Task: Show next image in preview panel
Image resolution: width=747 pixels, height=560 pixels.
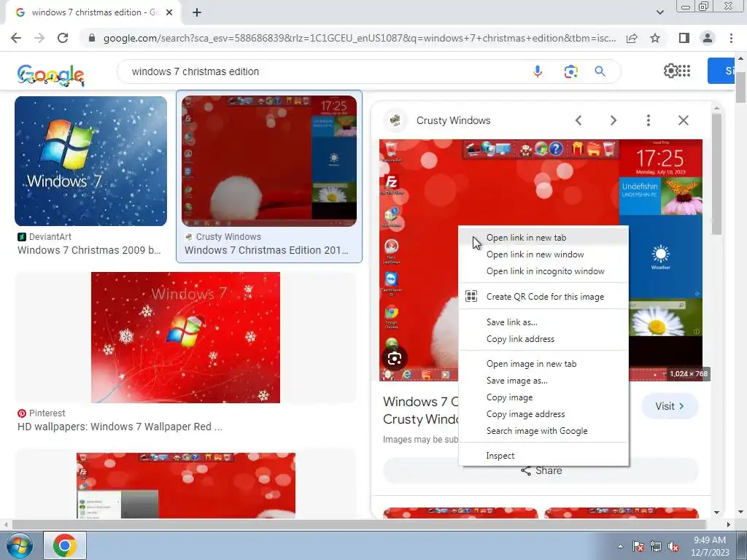Action: 613,120
